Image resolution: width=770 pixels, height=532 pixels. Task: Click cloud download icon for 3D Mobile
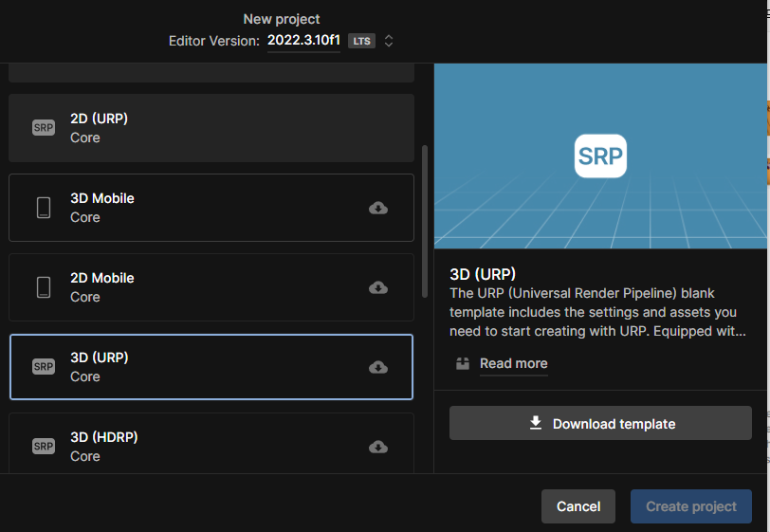point(378,208)
